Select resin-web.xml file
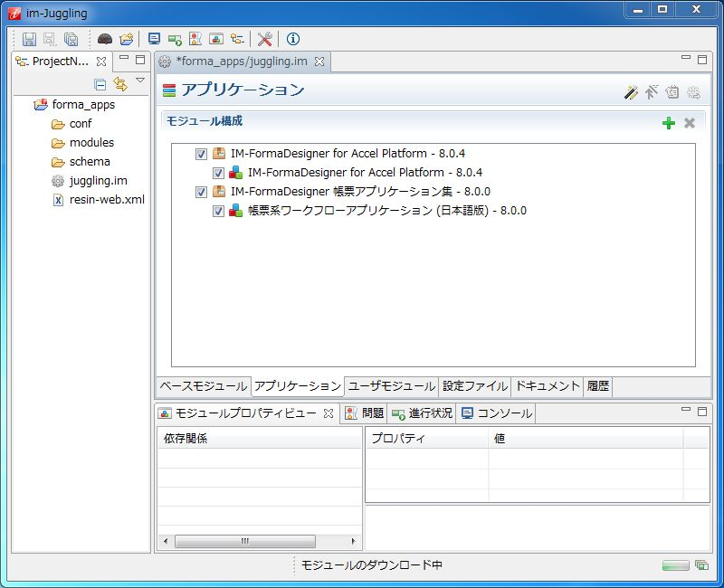This screenshot has width=724, height=588. coord(107,200)
